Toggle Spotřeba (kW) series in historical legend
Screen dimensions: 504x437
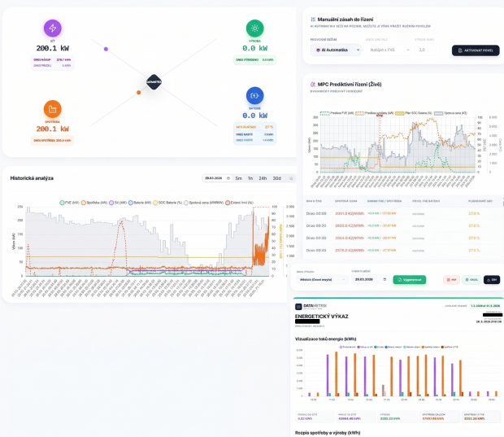(94, 203)
